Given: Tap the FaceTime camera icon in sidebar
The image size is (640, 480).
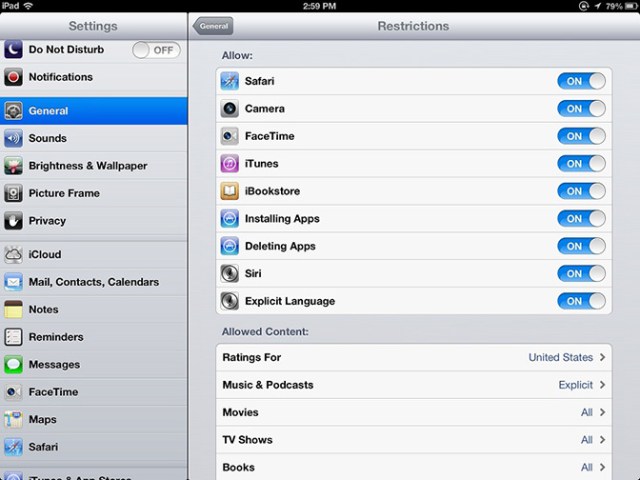Looking at the screenshot, I should click(x=13, y=392).
